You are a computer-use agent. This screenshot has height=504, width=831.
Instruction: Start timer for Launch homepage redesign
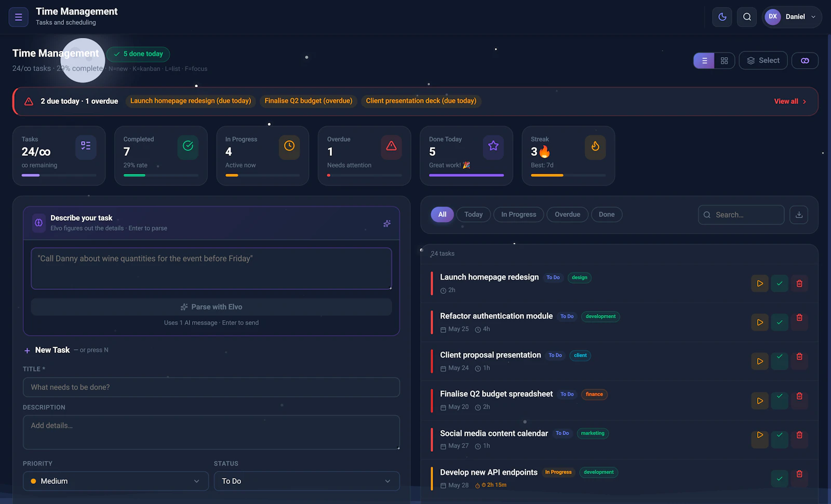(x=760, y=283)
